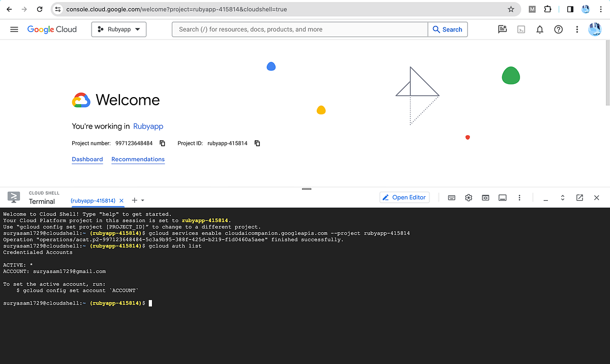Copy the Project ID
The width and height of the screenshot is (610, 364).
pyautogui.click(x=257, y=143)
